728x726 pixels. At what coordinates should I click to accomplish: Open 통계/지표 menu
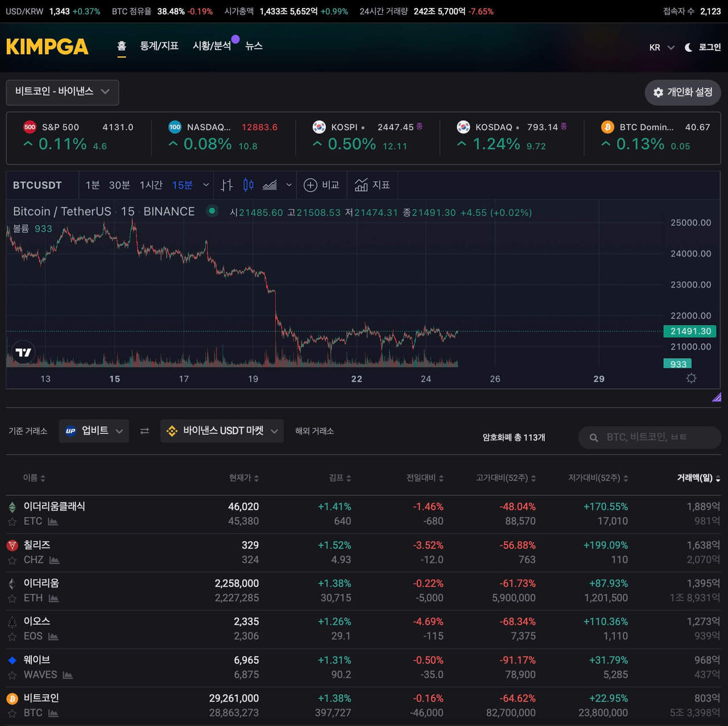pos(159,46)
